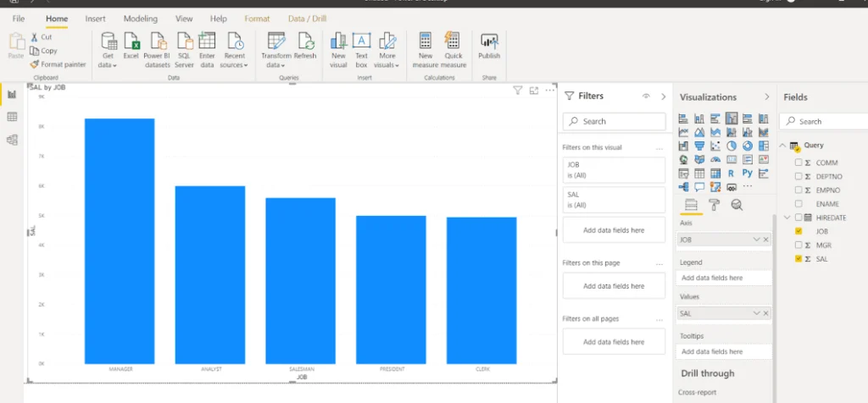The image size is (868, 403).
Task: Insert the Map globe visual
Action: coord(683,160)
